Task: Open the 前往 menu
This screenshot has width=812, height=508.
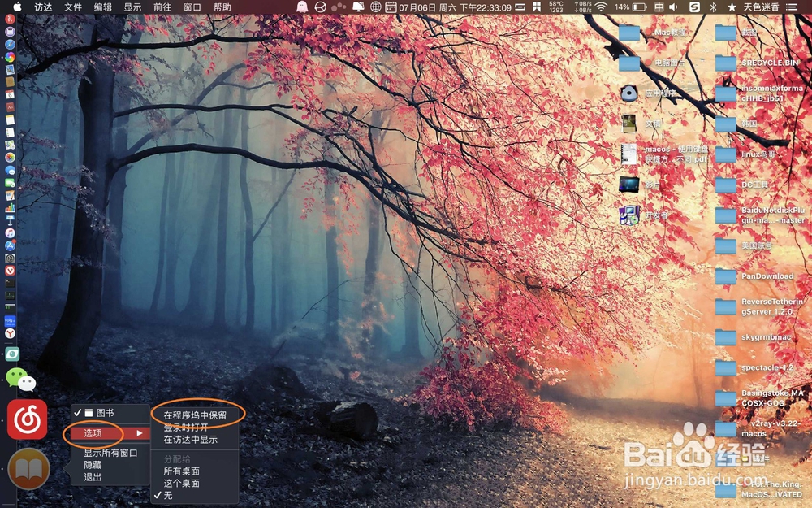Action: pyautogui.click(x=162, y=7)
